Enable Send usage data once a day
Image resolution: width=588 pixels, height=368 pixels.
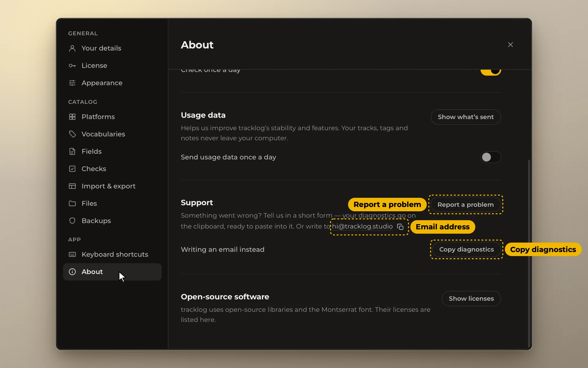[x=491, y=157]
